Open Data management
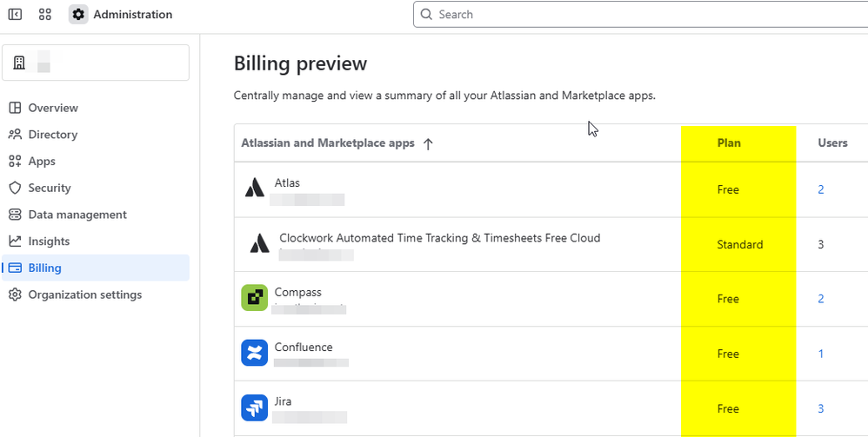868x437 pixels. (95, 215)
